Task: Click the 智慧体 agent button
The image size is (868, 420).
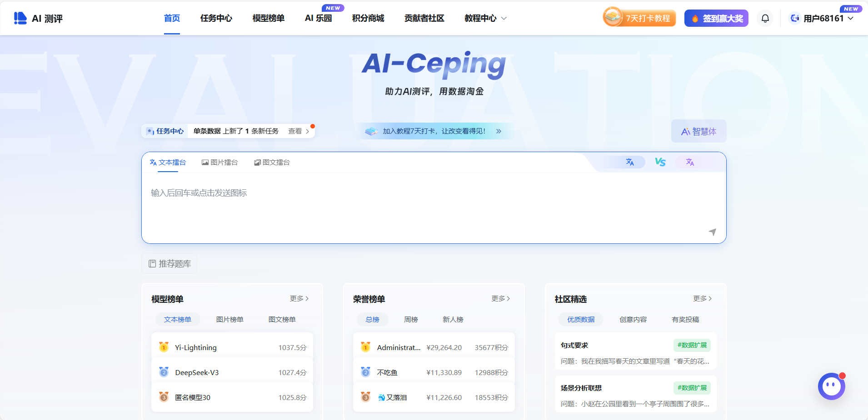Action: [x=698, y=131]
